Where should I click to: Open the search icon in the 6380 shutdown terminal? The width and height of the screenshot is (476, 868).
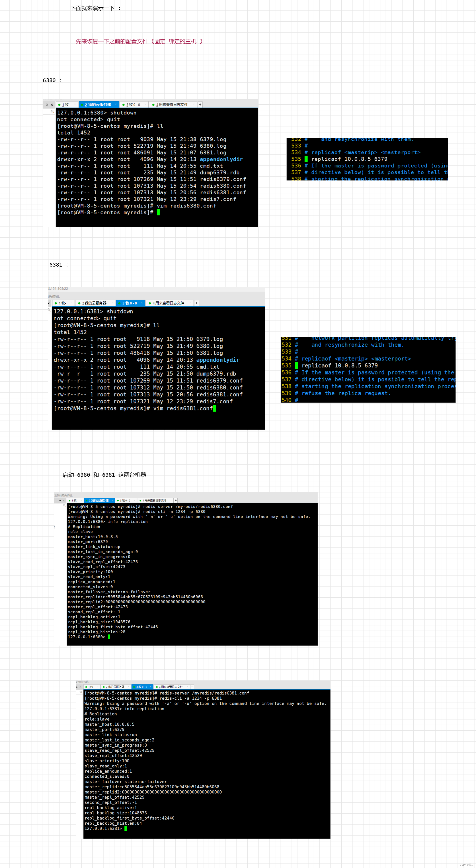pyautogui.click(x=52, y=112)
